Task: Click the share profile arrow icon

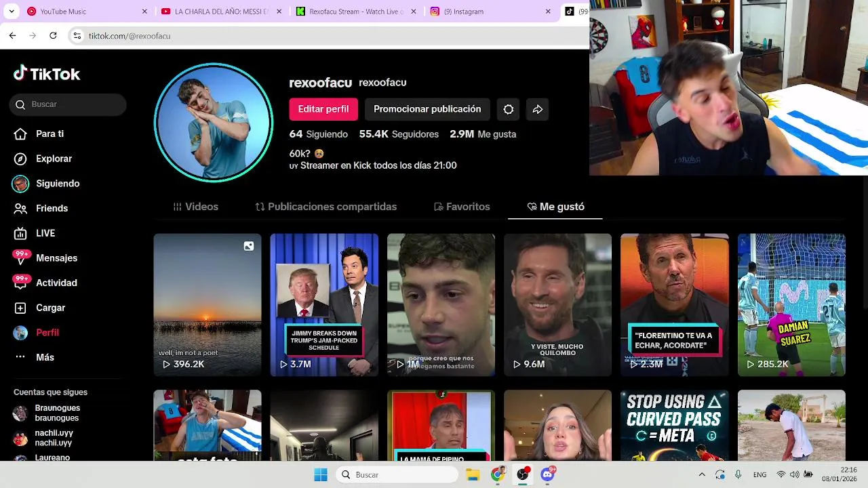Action: 538,109
